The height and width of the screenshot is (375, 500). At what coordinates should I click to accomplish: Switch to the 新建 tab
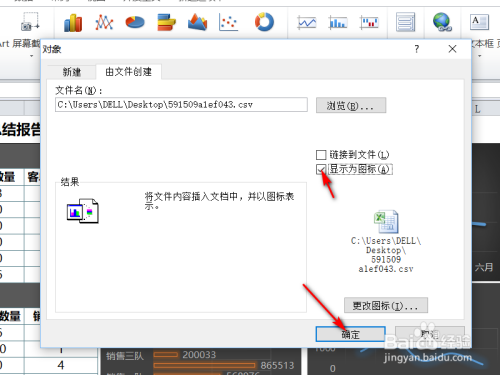coord(72,72)
